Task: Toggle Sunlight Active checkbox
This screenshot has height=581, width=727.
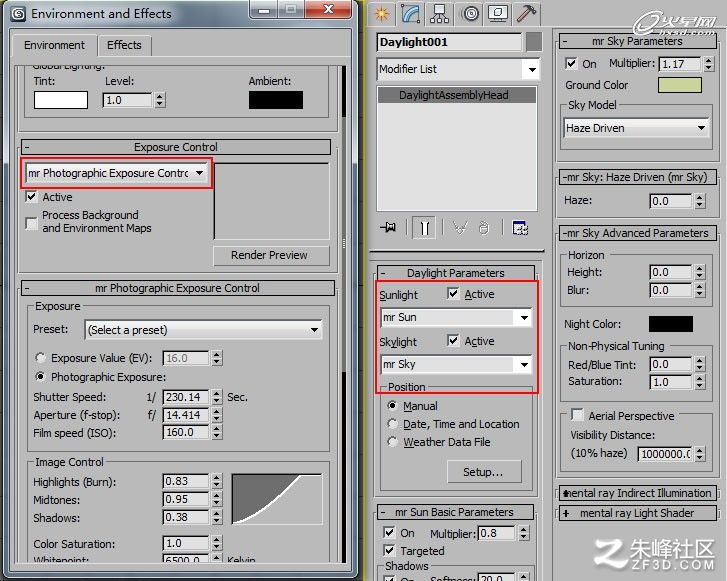Action: 453,294
